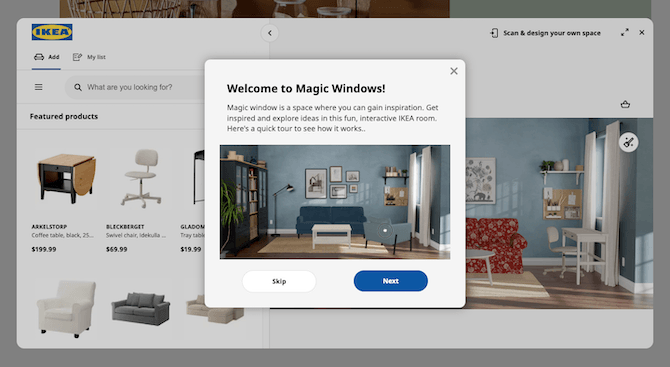
Task: Click the $69.99 price
Action: point(117,249)
